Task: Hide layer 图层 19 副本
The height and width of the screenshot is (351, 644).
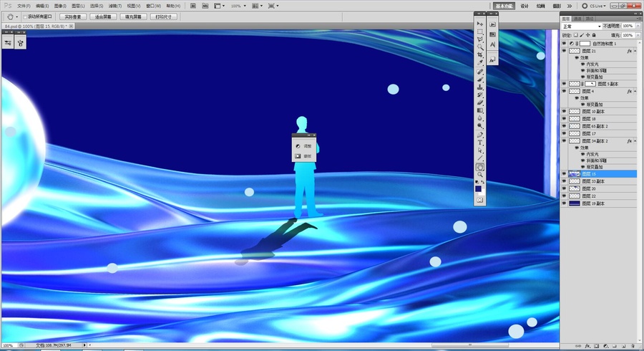Action: point(564,203)
